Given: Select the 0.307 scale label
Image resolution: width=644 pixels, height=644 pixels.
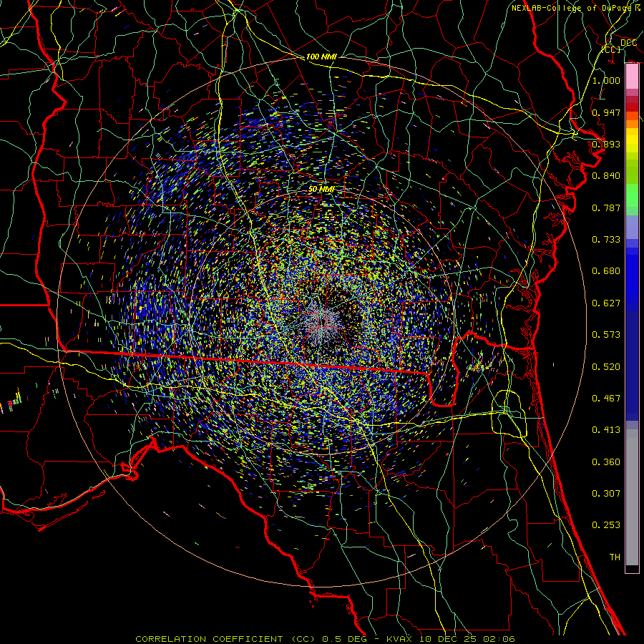Looking at the screenshot, I should [606, 493].
